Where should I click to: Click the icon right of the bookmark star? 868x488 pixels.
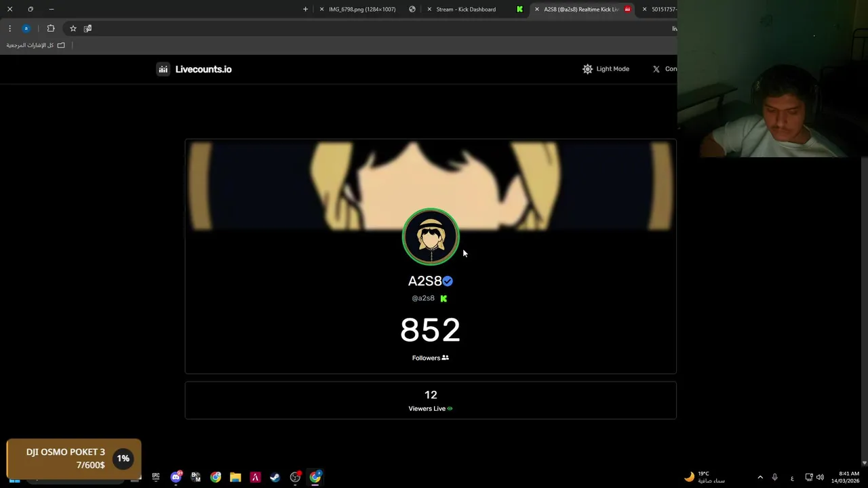87,28
